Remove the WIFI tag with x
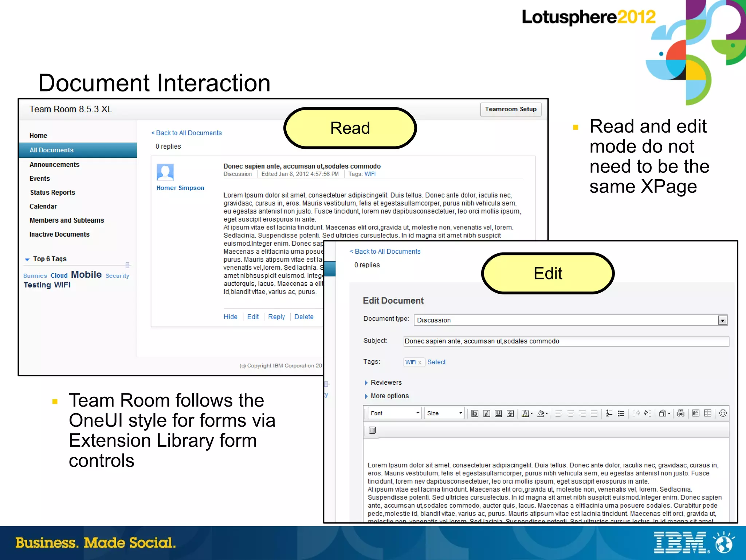Image resolution: width=746 pixels, height=560 pixels. click(420, 363)
